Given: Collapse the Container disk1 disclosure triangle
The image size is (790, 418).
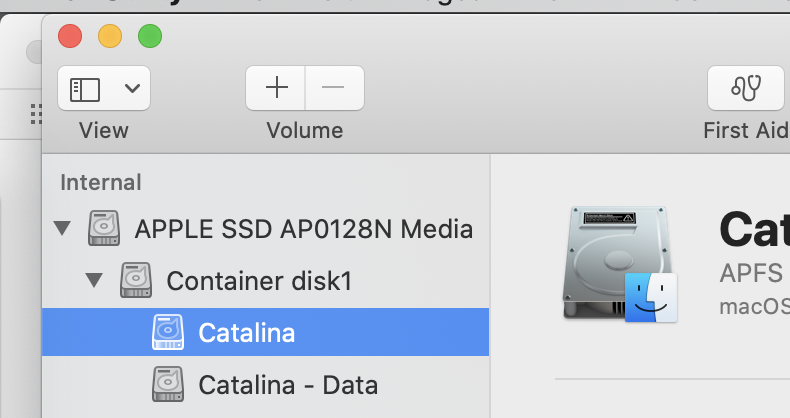Looking at the screenshot, I should coord(95,280).
